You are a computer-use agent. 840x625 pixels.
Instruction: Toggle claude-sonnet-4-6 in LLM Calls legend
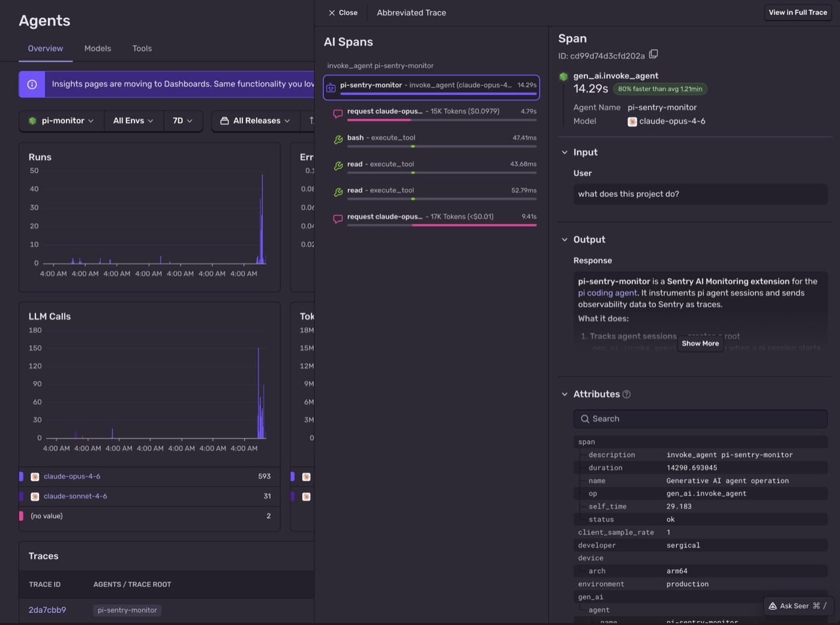74,496
